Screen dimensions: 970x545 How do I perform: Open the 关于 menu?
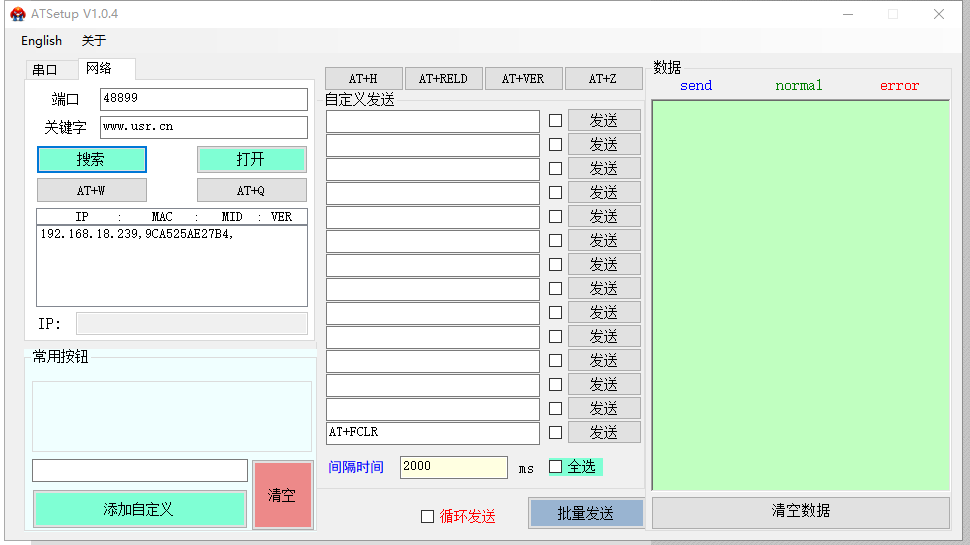point(93,41)
